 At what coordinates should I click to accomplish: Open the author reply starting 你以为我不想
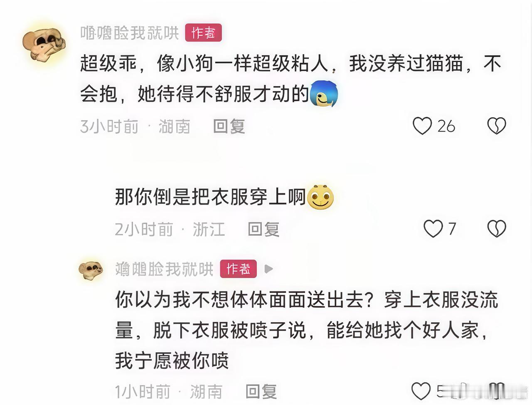[307, 330]
